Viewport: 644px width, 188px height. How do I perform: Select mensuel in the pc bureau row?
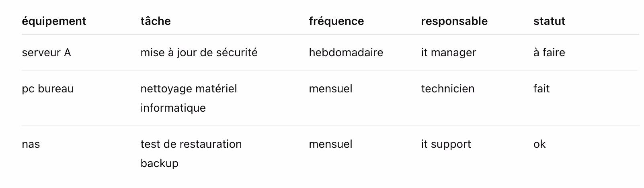tap(330, 89)
